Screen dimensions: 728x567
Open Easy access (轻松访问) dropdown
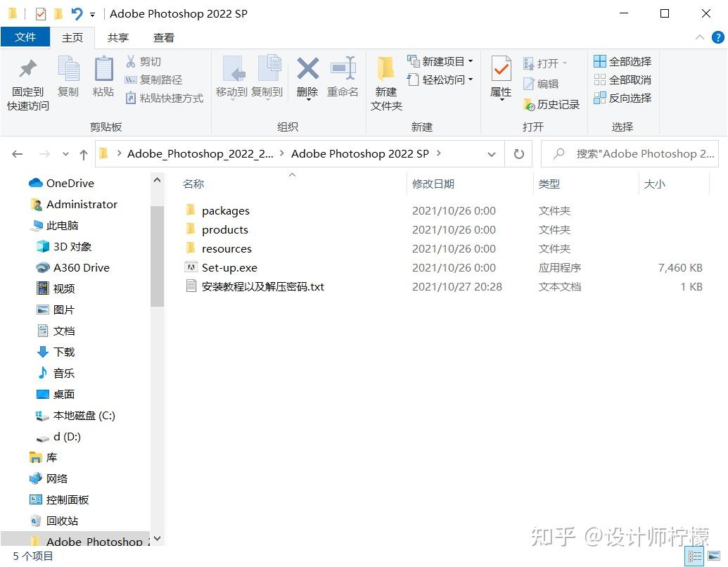tap(440, 80)
